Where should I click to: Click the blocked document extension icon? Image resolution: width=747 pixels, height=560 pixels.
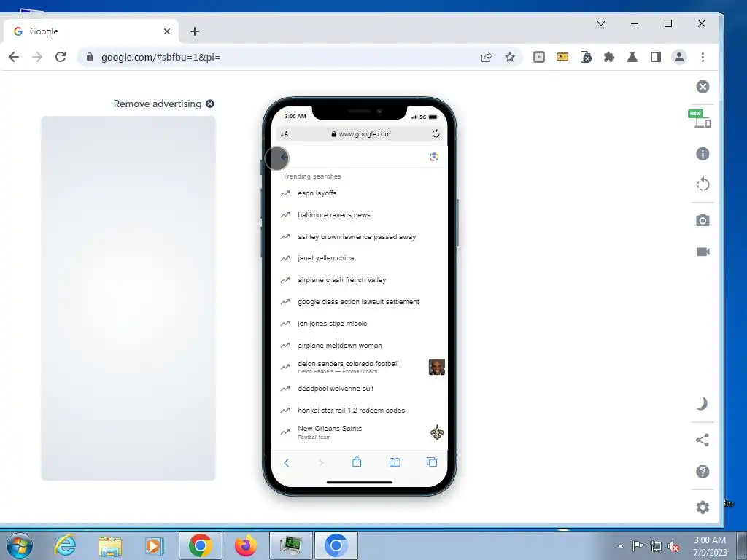(x=586, y=57)
